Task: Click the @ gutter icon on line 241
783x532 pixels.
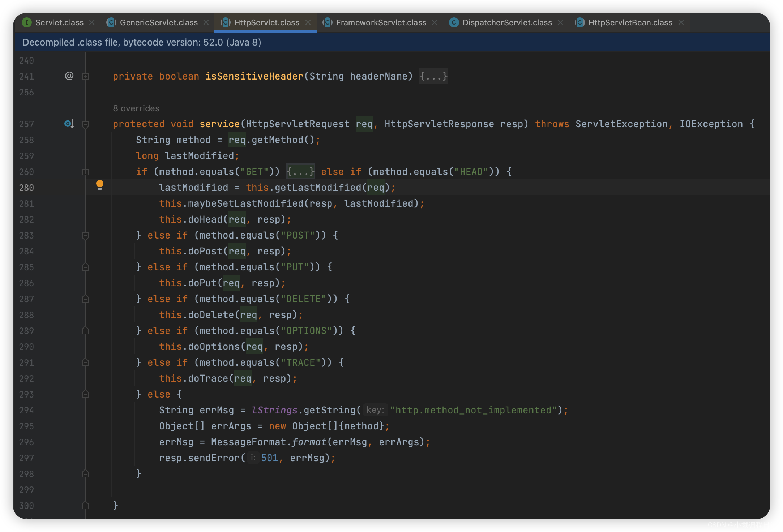Action: 69,76
